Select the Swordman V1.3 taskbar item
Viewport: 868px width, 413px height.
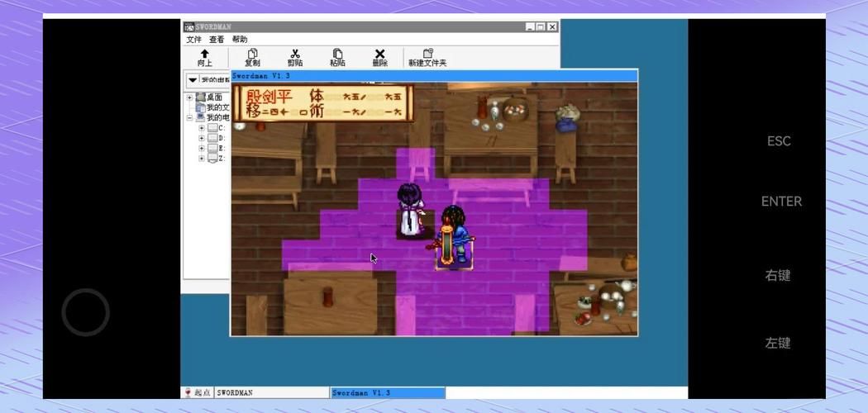pyautogui.click(x=387, y=392)
